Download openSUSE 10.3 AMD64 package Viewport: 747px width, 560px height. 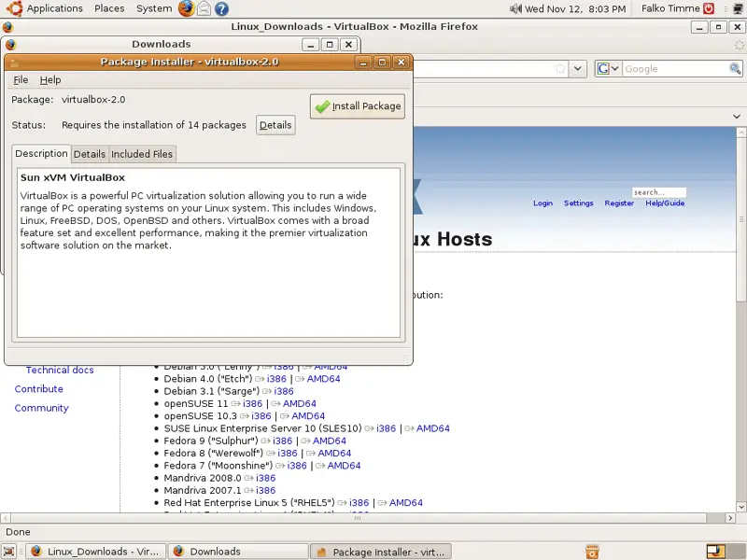tap(308, 416)
